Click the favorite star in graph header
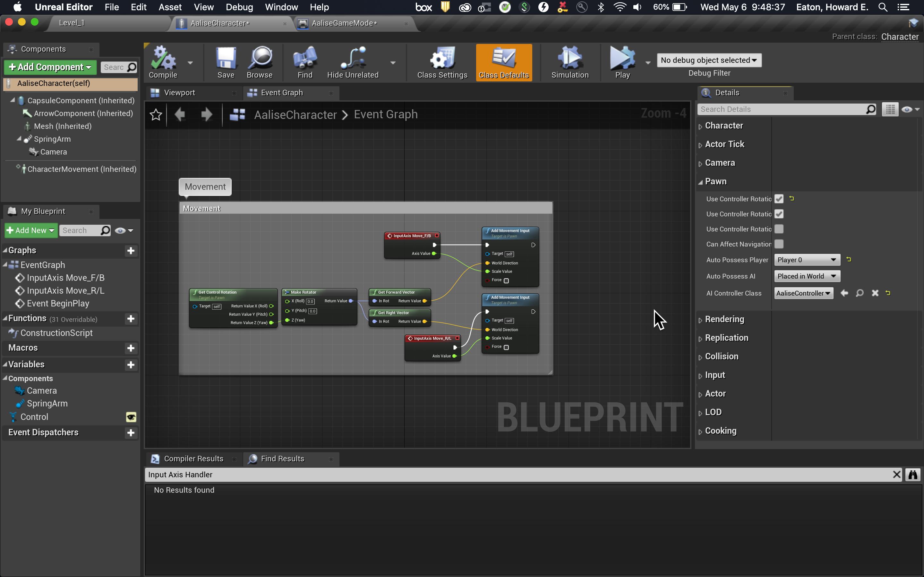The image size is (924, 577). 156,114
